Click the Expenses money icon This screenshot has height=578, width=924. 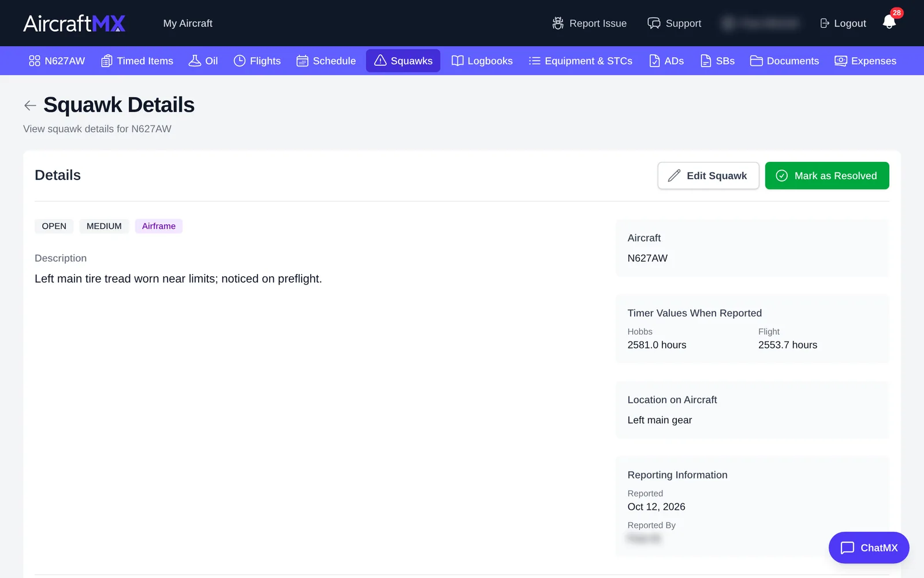pos(841,61)
